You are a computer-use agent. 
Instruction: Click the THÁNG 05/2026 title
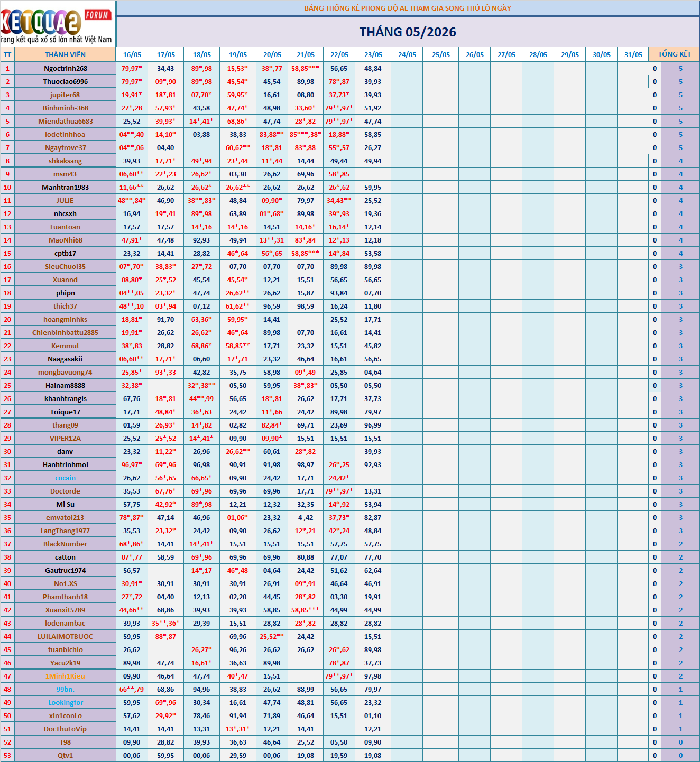(x=408, y=32)
